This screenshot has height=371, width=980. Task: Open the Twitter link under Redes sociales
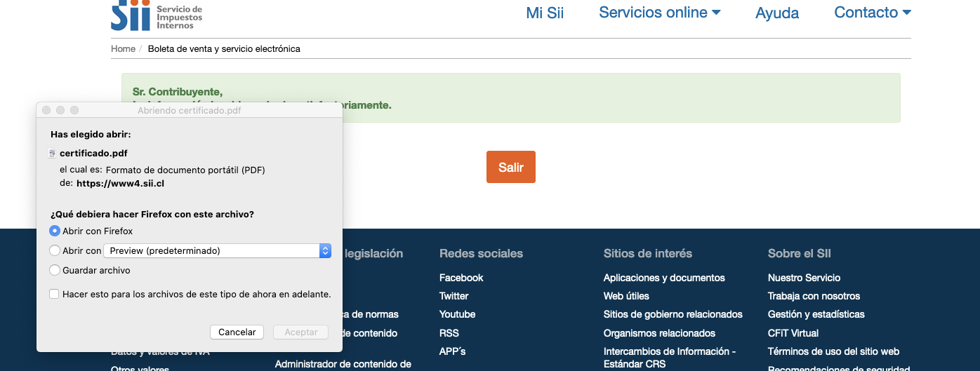(x=453, y=296)
